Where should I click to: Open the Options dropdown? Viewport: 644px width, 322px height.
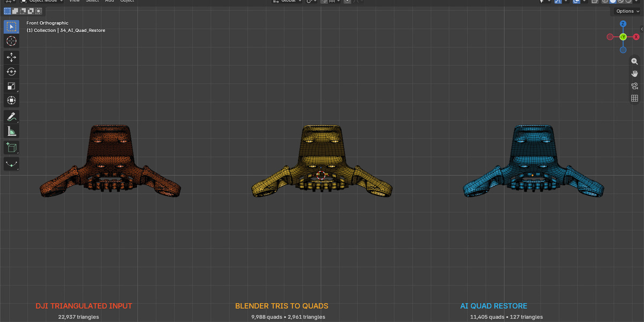point(627,11)
